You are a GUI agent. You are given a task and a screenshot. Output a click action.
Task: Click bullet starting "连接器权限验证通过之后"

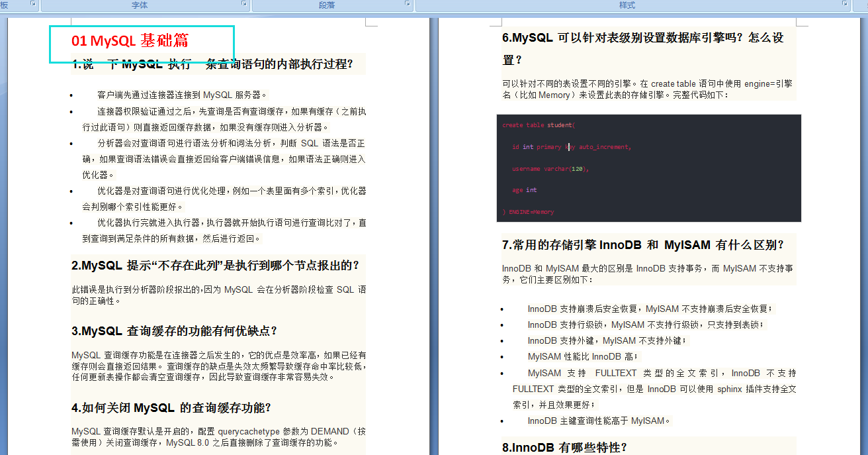tap(224, 119)
